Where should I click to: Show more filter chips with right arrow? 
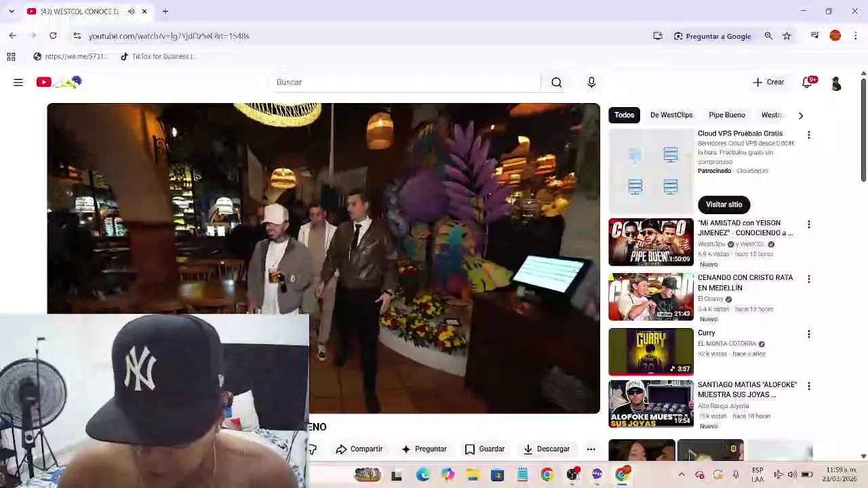pos(801,116)
